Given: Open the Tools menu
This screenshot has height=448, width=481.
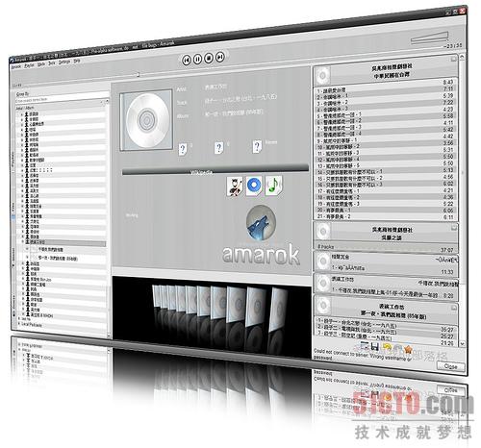Looking at the screenshot, I should click(x=52, y=63).
